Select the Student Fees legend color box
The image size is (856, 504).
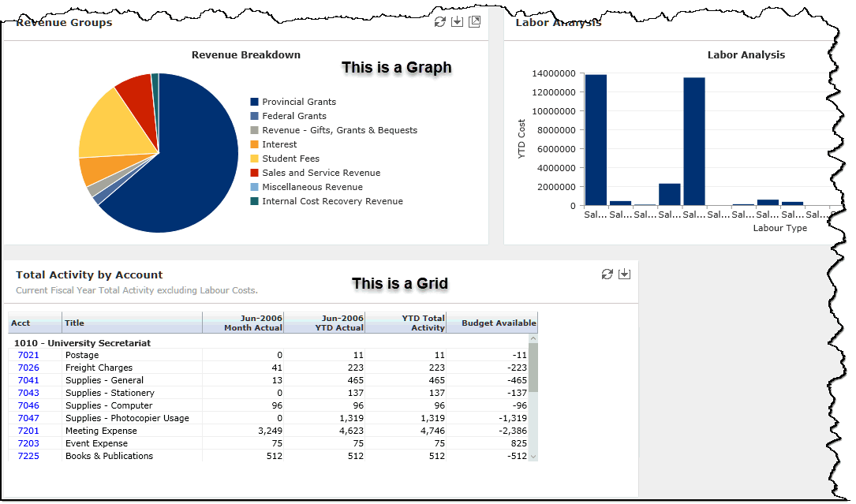(x=255, y=159)
